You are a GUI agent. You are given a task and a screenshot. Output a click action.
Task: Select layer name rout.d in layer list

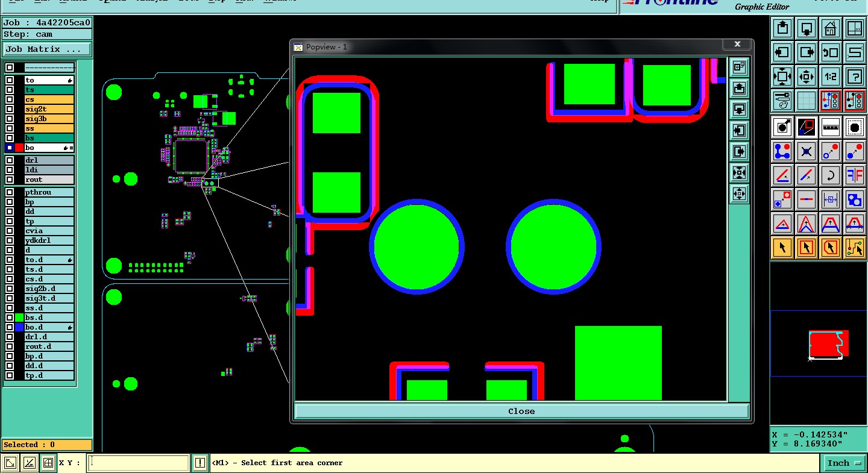pos(49,346)
